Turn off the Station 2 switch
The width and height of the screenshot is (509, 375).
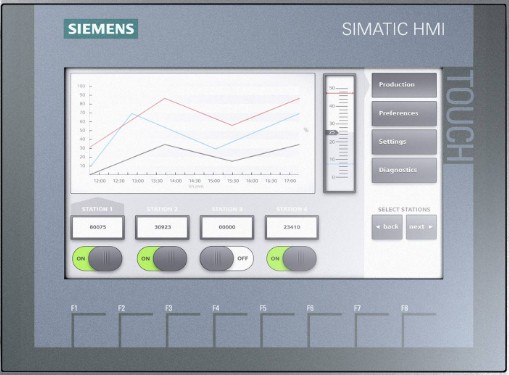coord(162,259)
